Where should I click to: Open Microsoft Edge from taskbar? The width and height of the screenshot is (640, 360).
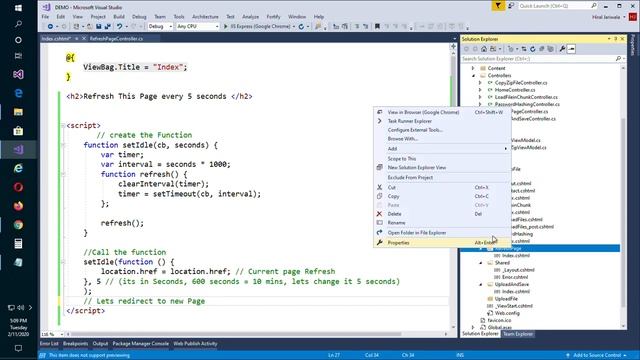click(18, 93)
